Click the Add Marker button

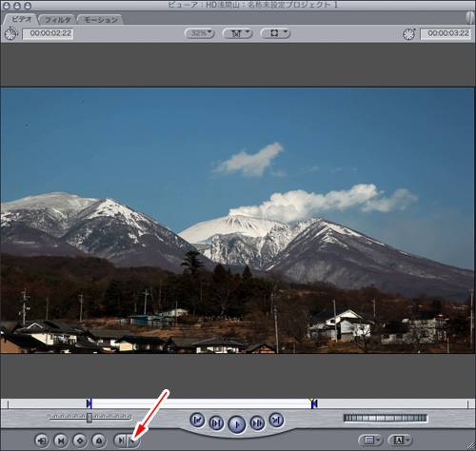click(99, 441)
